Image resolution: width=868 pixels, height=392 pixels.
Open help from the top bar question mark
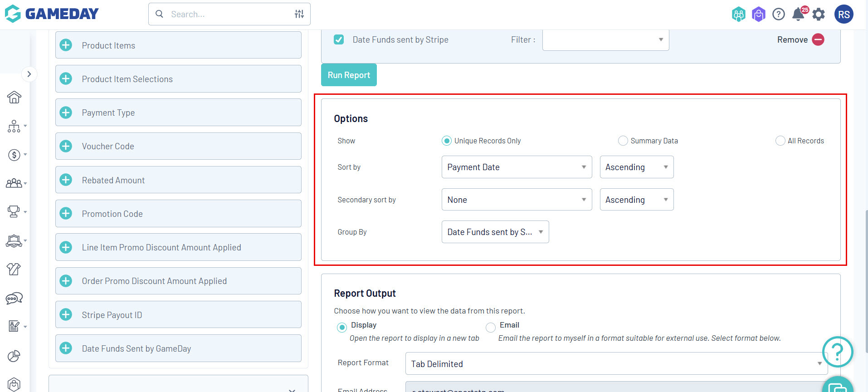(779, 15)
